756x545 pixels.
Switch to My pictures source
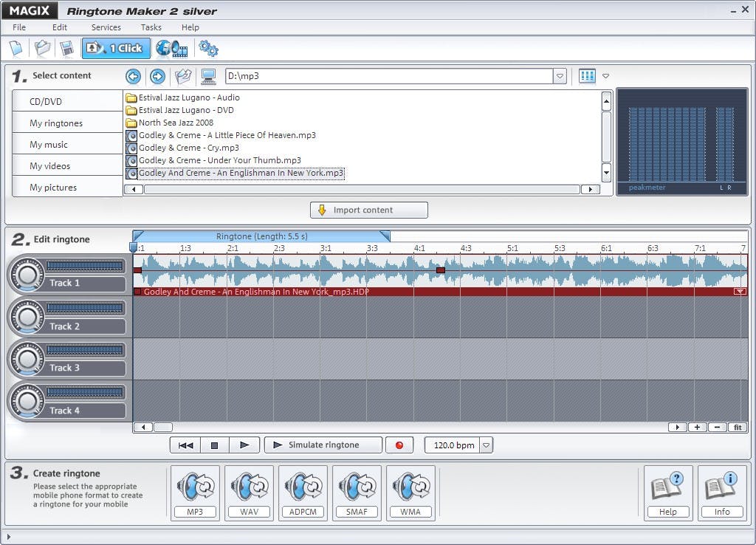[x=67, y=187]
